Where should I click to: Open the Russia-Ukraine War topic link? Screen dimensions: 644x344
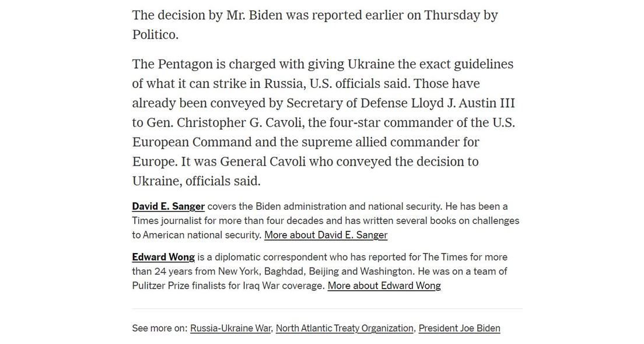click(230, 328)
